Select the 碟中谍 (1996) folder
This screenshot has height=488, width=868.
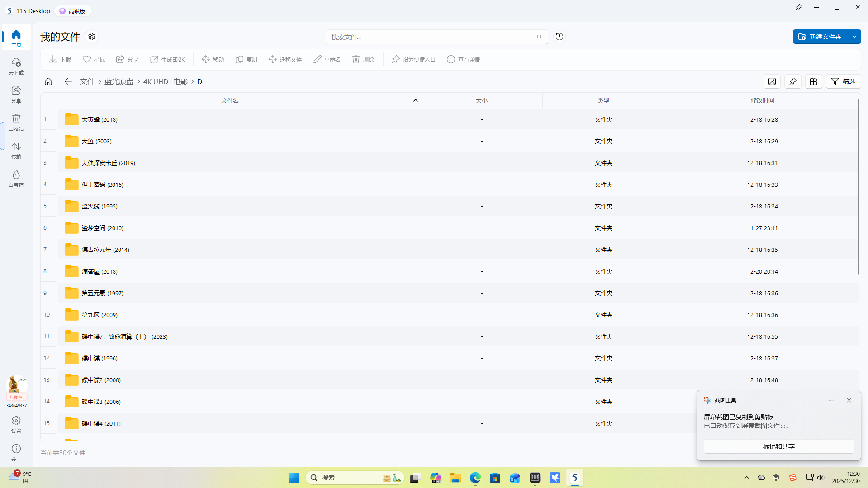tap(458, 358)
